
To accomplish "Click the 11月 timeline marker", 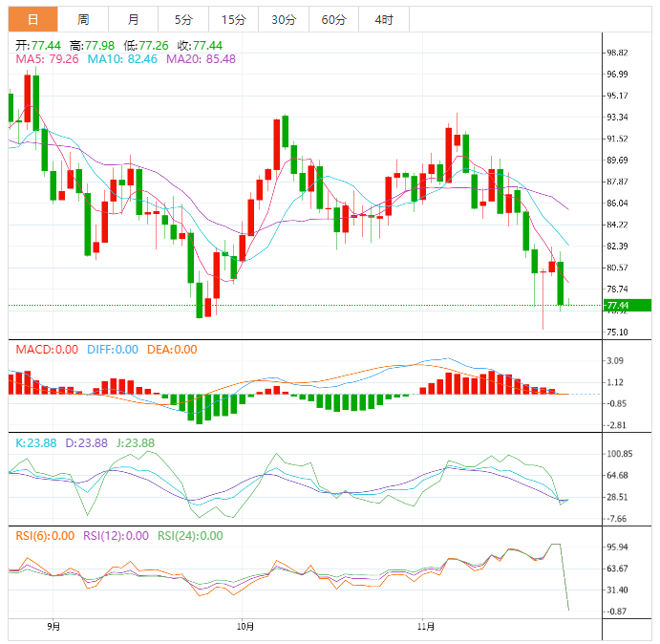I will tap(426, 627).
